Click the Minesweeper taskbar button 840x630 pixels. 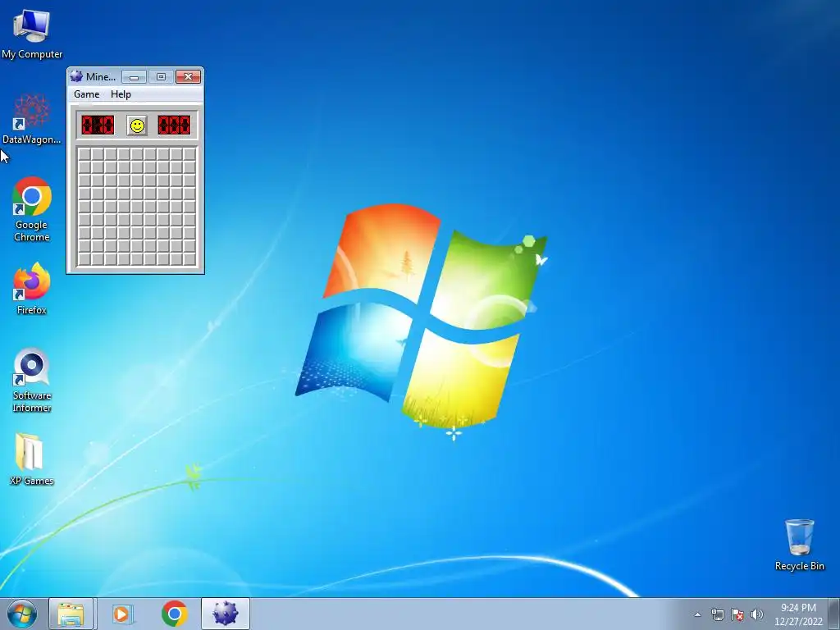[x=226, y=614]
